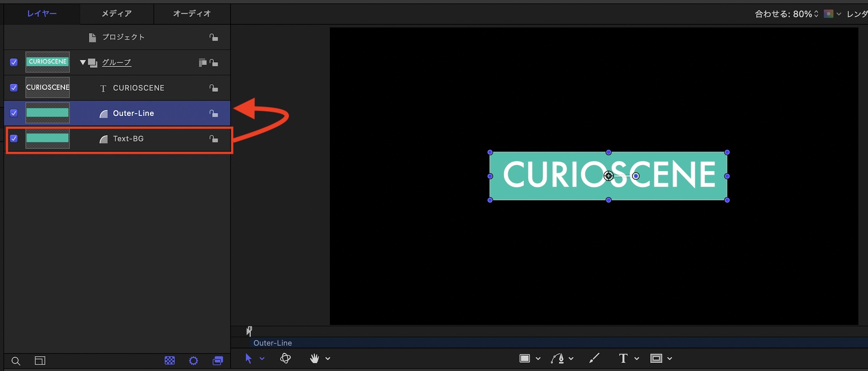
Task: Select the 3D Transform tool
Action: [x=285, y=358]
